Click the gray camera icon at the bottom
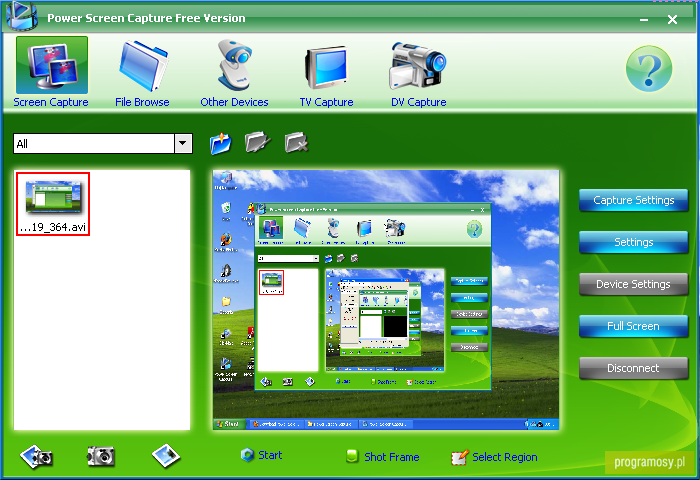This screenshot has height=480, width=700. [x=101, y=456]
